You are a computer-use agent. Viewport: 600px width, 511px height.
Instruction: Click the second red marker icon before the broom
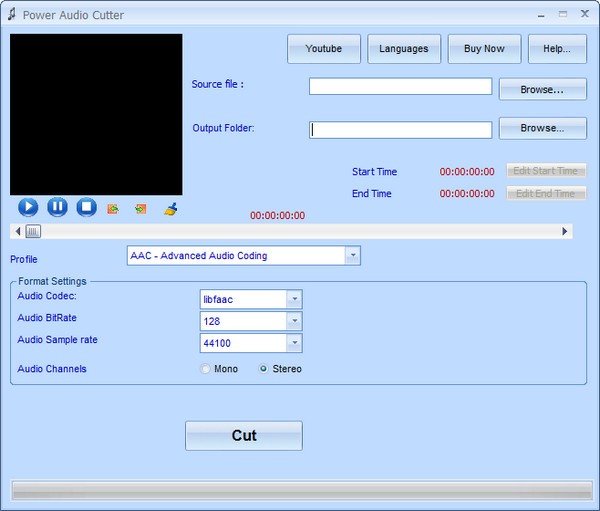(141, 209)
